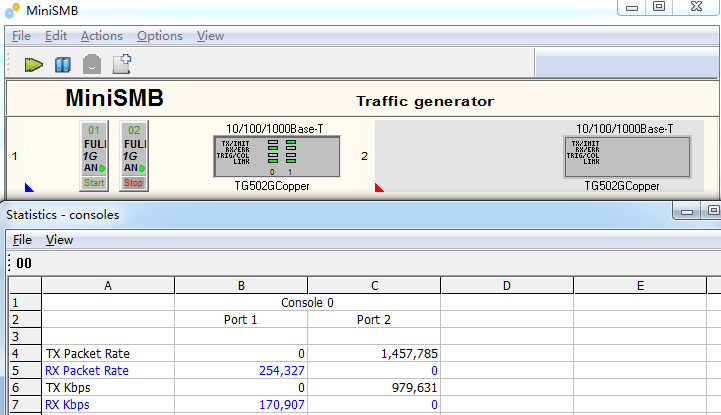Open the View menu in MiniSMB window
721x415 pixels.
coord(210,36)
